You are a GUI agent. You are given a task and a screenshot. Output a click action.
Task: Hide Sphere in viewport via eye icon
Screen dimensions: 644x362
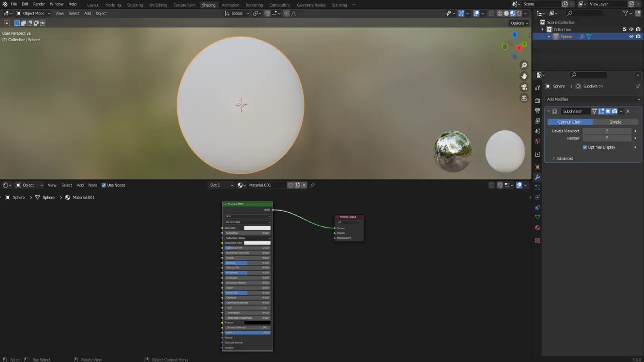coord(631,37)
